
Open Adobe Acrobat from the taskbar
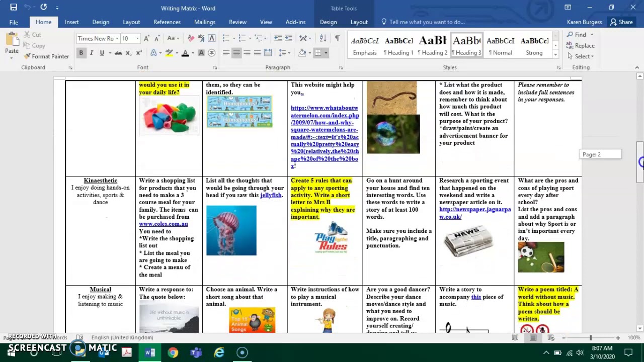pyautogui.click(x=126, y=352)
